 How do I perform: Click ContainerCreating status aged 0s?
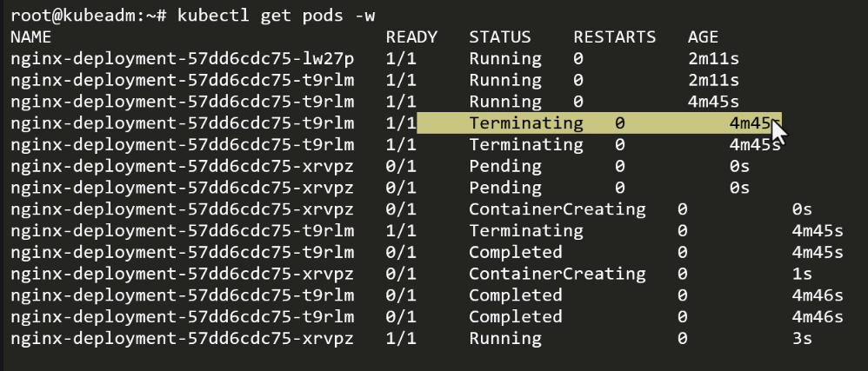pos(557,209)
